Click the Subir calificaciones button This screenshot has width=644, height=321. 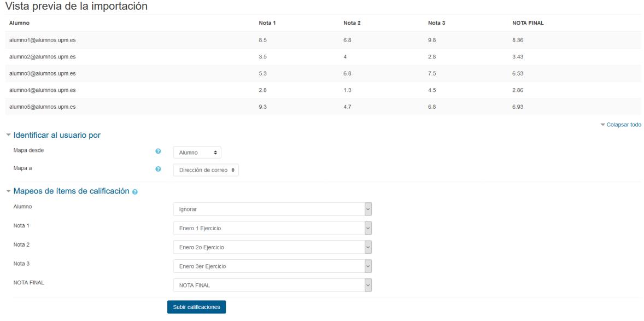[x=196, y=307]
